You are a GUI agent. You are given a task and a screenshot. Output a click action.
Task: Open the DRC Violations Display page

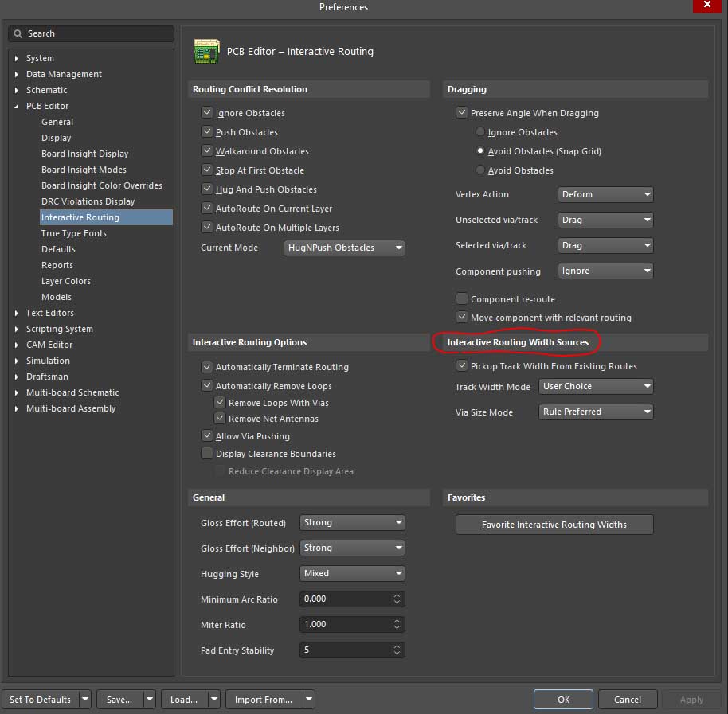pos(88,201)
